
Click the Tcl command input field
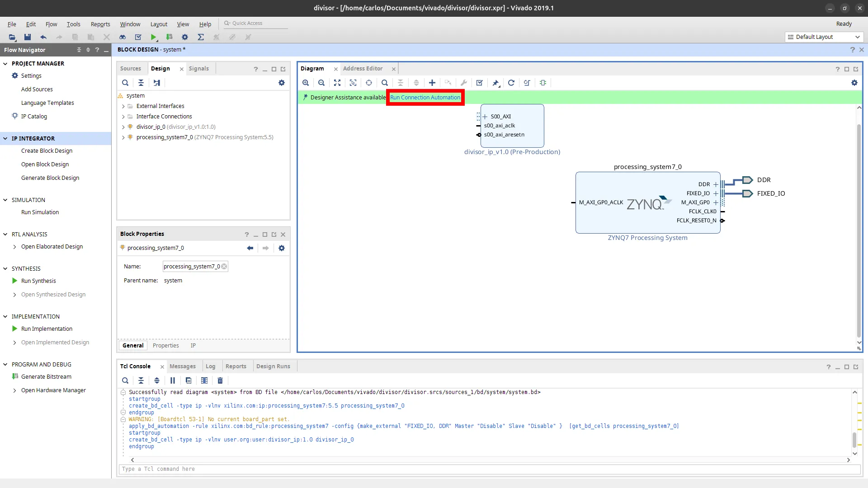490,469
